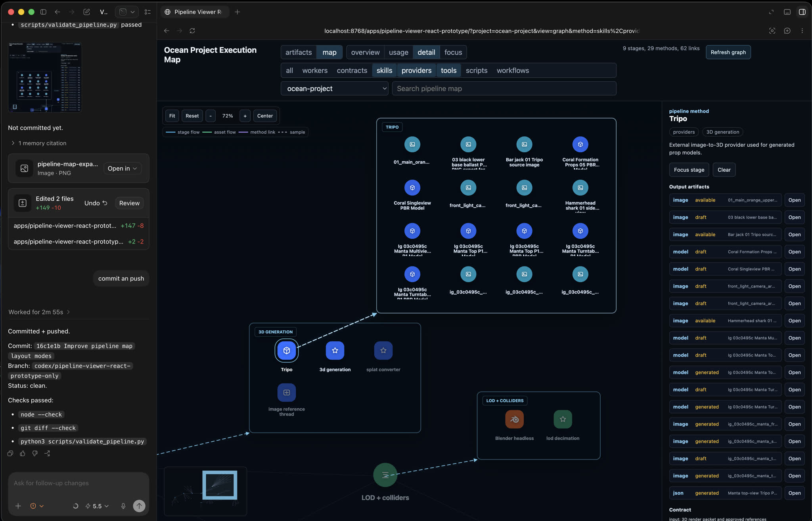Expand the 1 memory citation row
Image resolution: width=812 pixels, height=521 pixels.
click(x=38, y=143)
